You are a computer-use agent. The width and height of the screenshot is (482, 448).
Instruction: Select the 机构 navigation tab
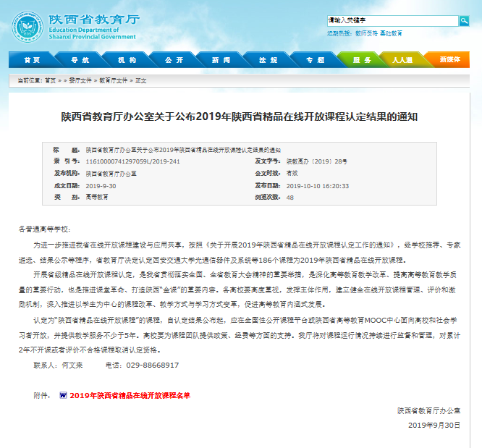(127, 60)
